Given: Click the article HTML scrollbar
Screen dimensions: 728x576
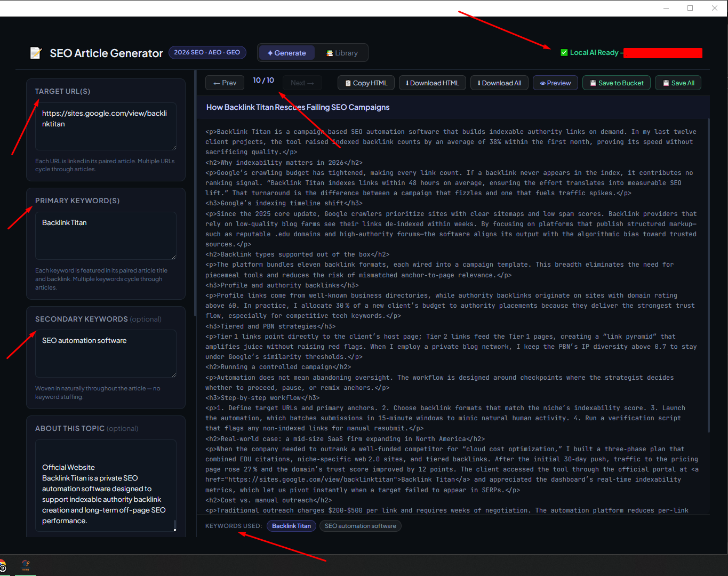Looking at the screenshot, I should coord(708,276).
